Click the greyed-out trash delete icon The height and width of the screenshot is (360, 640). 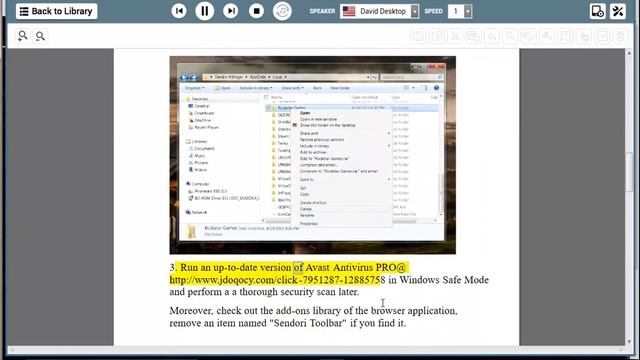pos(621,36)
